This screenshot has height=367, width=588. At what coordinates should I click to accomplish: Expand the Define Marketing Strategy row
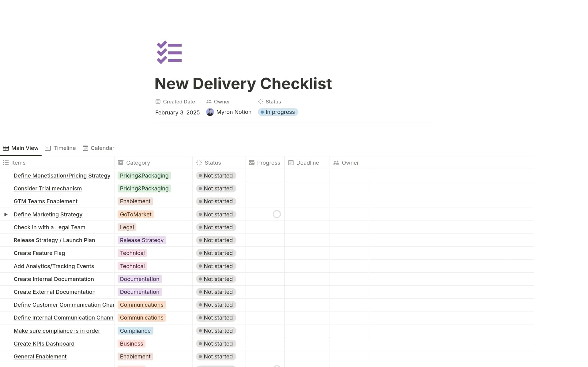(x=6, y=214)
